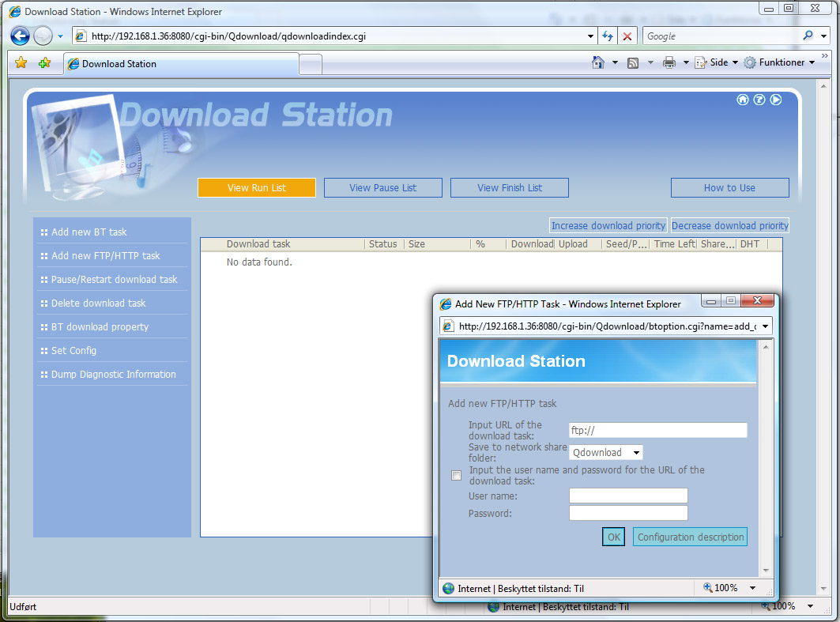Expand the Funktioner tools menu
Screen dimensions: 840x622
(781, 62)
